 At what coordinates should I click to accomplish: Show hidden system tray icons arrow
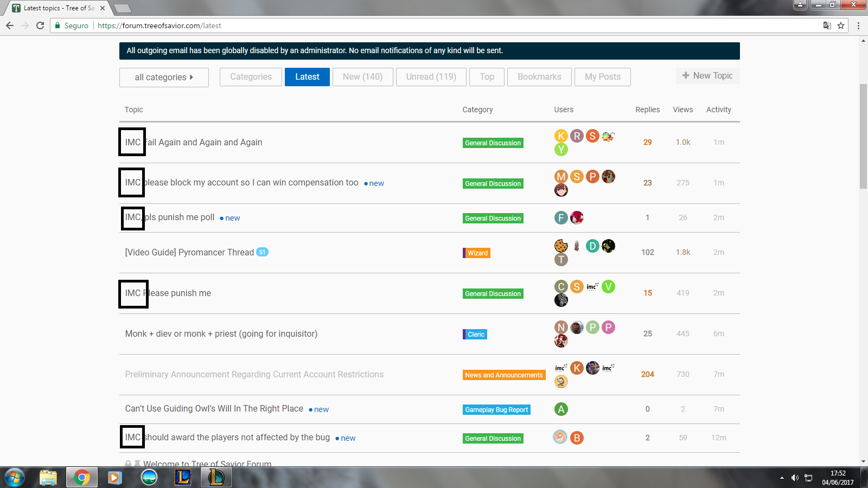tap(782, 478)
